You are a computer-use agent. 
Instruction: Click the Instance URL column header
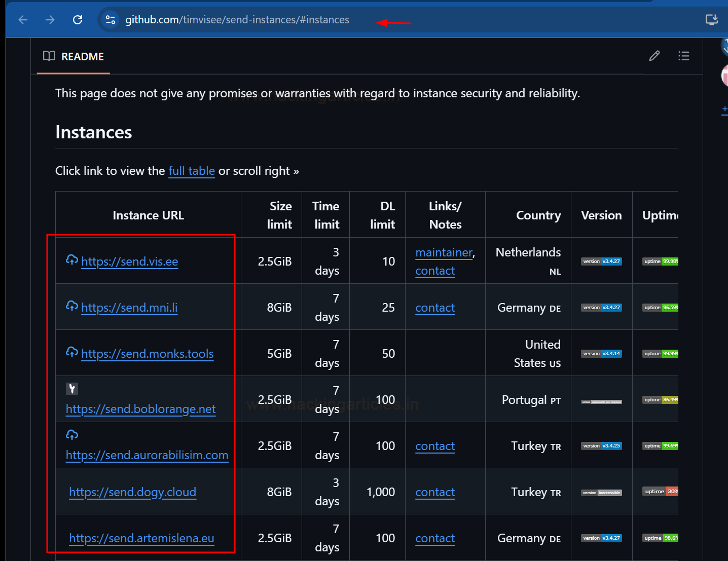[148, 215]
